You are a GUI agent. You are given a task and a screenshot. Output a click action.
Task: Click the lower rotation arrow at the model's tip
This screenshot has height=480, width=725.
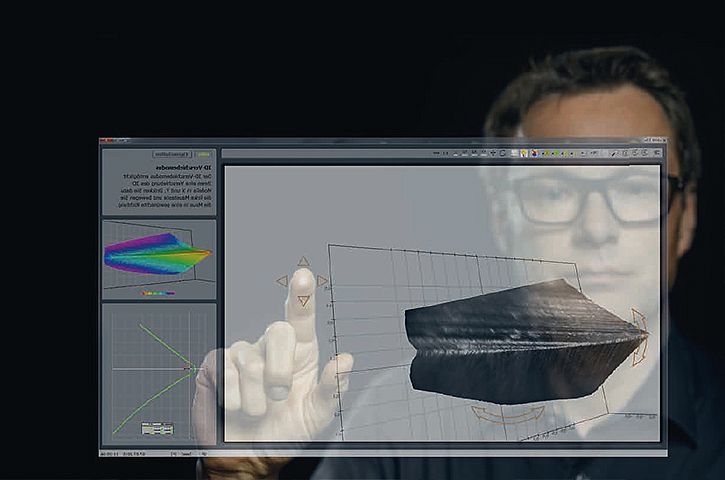(640, 351)
